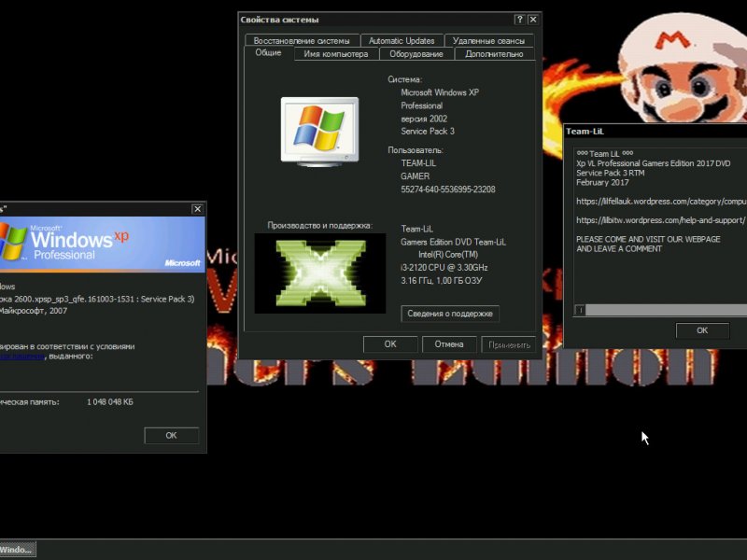Click the Service Pack 3 line
The width and height of the screenshot is (747, 560).
point(428,132)
